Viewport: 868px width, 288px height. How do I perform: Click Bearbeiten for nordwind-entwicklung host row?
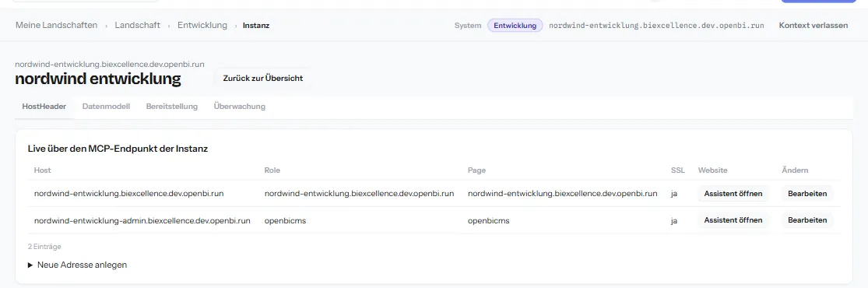807,193
